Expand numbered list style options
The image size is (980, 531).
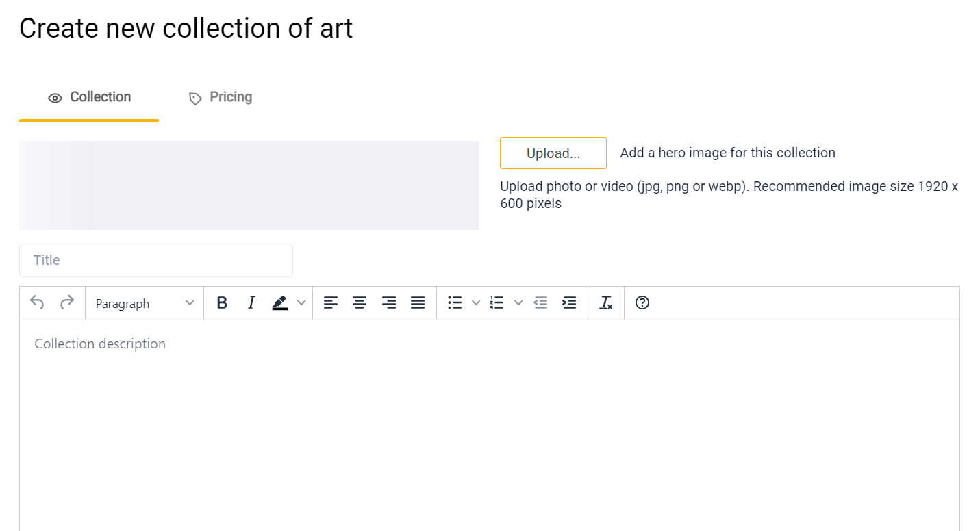tap(518, 302)
